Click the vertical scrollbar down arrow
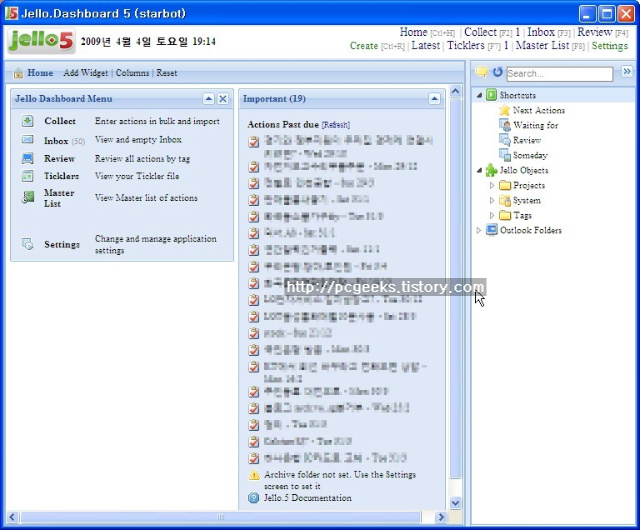This screenshot has height=530, width=640. [x=456, y=503]
